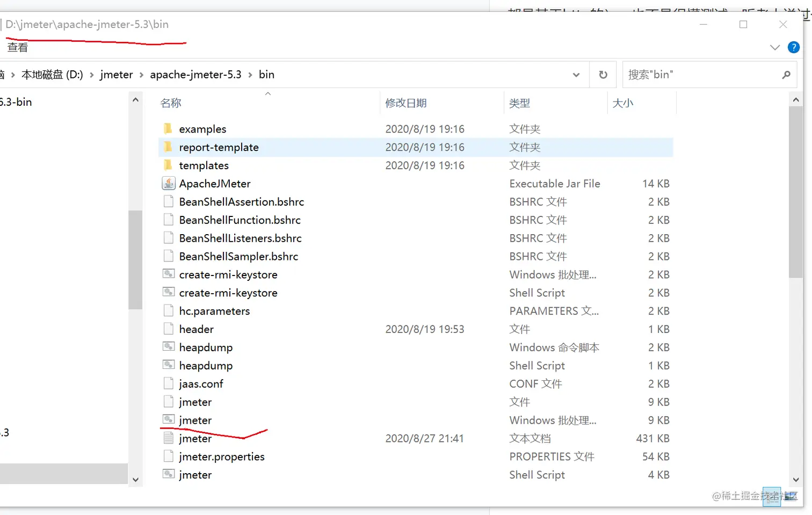
Task: Click the templates folder icon
Action: pos(168,165)
